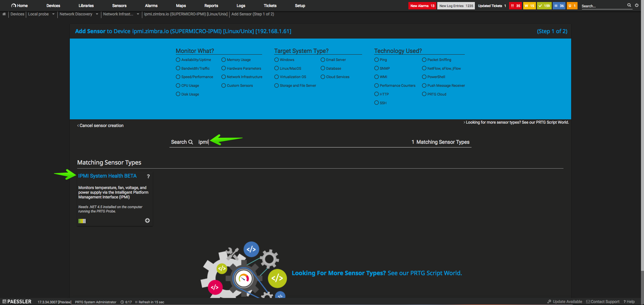Click the power logout icon

coord(637,5)
